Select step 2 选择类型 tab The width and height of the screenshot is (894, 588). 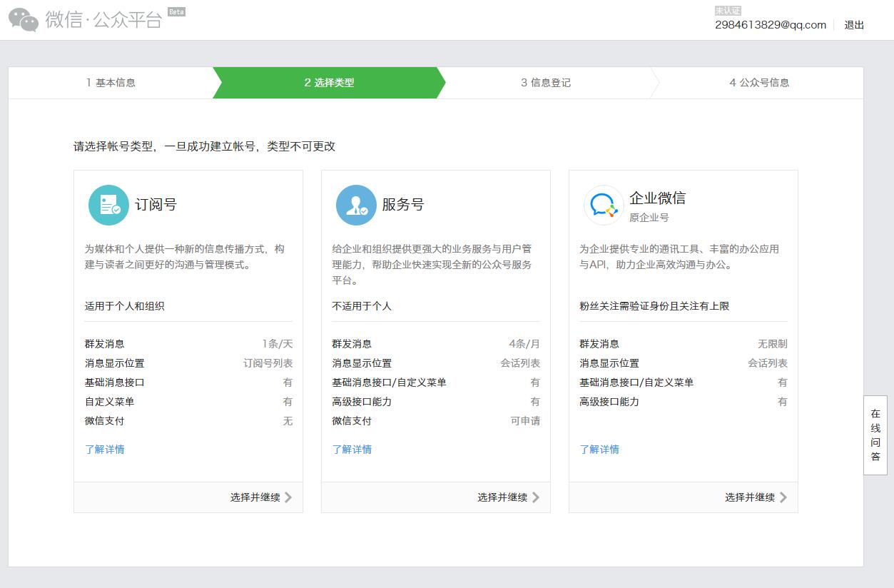(x=329, y=83)
